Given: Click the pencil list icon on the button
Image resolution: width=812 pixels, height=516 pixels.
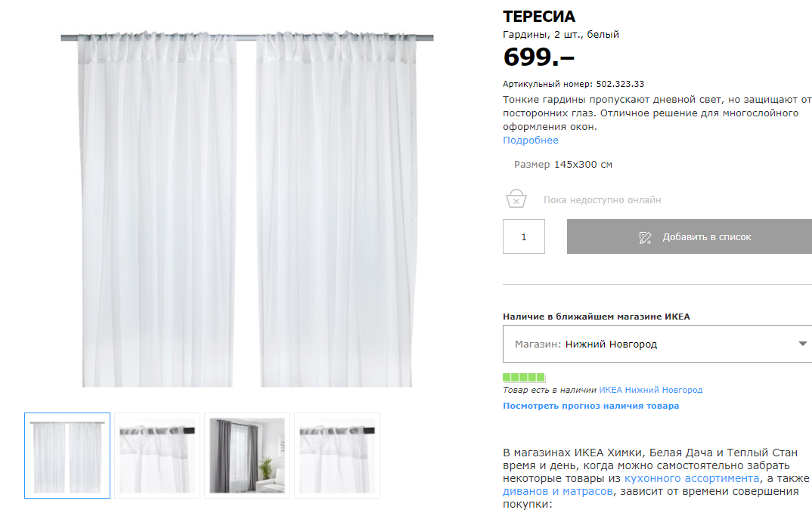Looking at the screenshot, I should [645, 237].
